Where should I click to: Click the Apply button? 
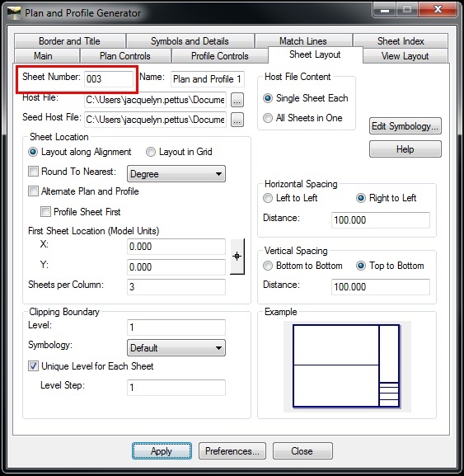click(162, 450)
